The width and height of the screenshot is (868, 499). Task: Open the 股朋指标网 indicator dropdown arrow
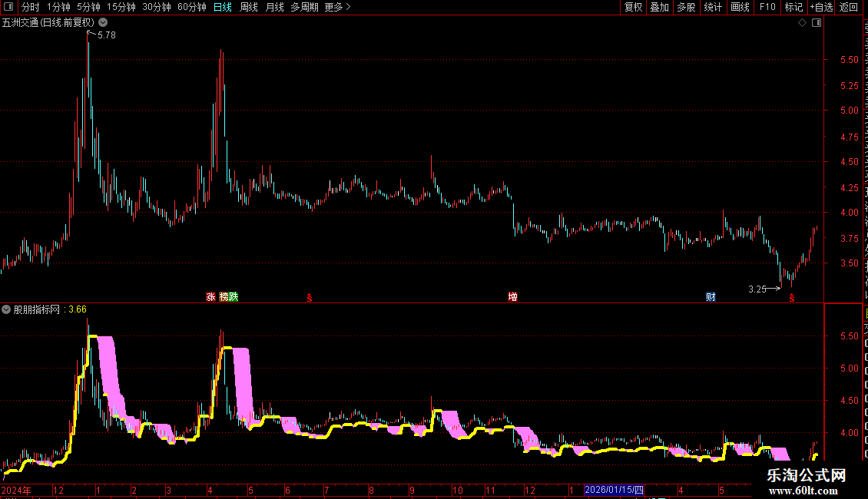(6, 309)
